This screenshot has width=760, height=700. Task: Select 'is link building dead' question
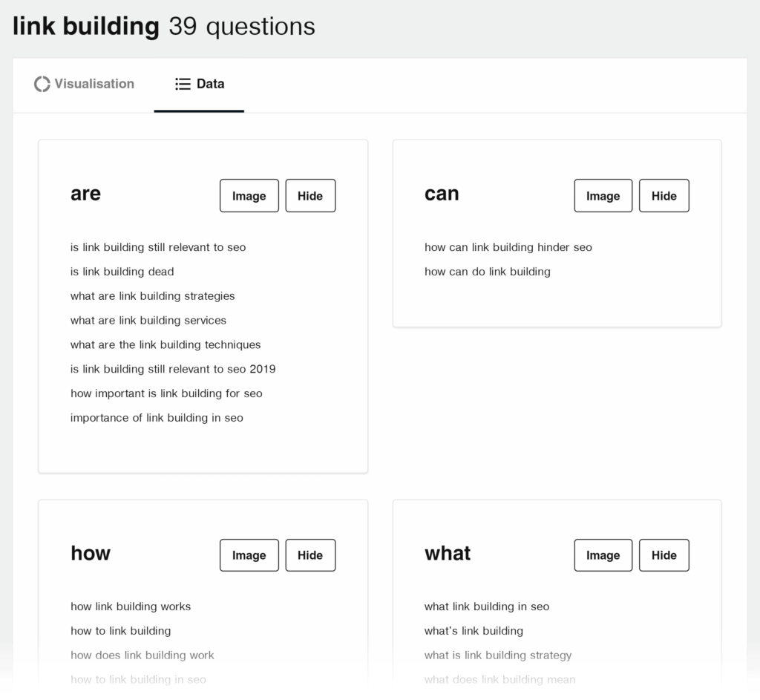pyautogui.click(x=122, y=272)
